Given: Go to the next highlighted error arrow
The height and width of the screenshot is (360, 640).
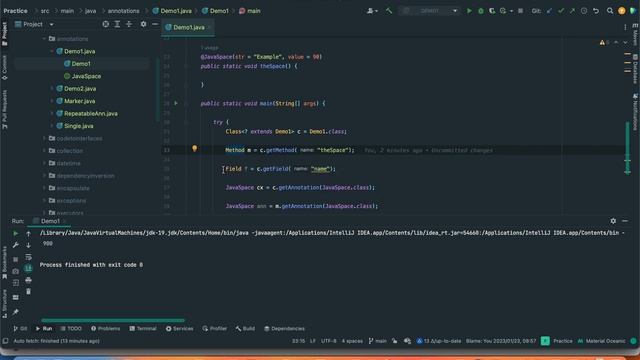Looking at the screenshot, I should coord(625,42).
